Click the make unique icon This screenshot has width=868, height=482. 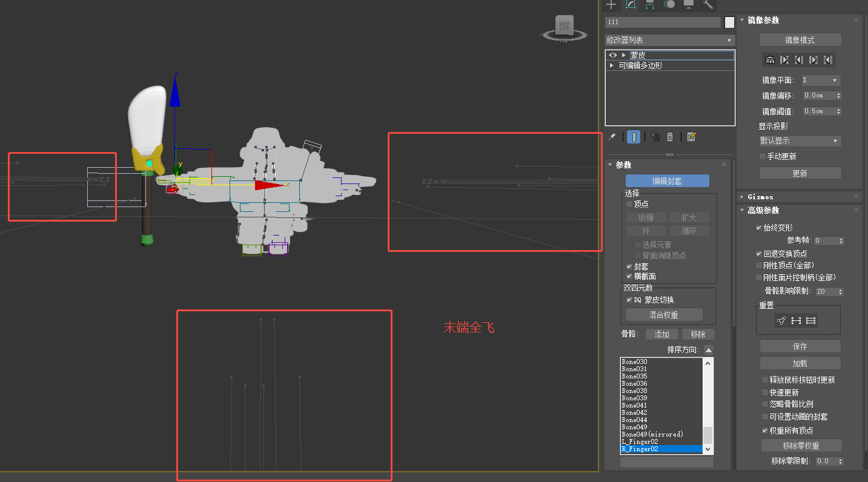tap(655, 137)
